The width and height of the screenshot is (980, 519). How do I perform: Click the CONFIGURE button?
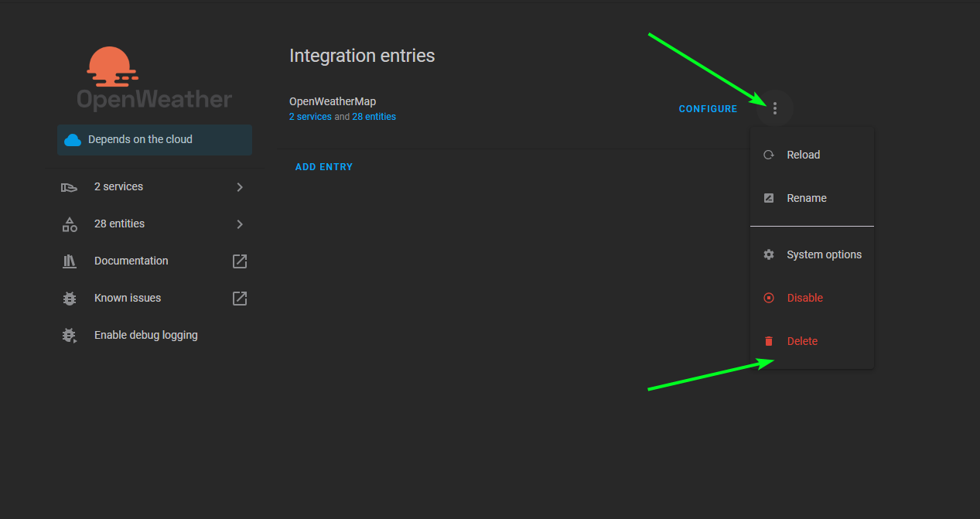point(708,108)
